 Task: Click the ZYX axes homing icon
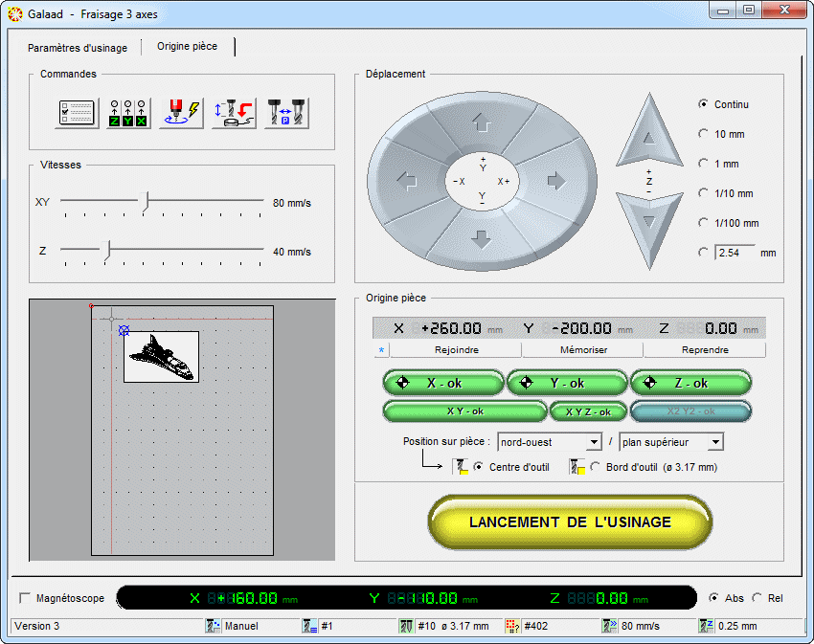(x=128, y=112)
